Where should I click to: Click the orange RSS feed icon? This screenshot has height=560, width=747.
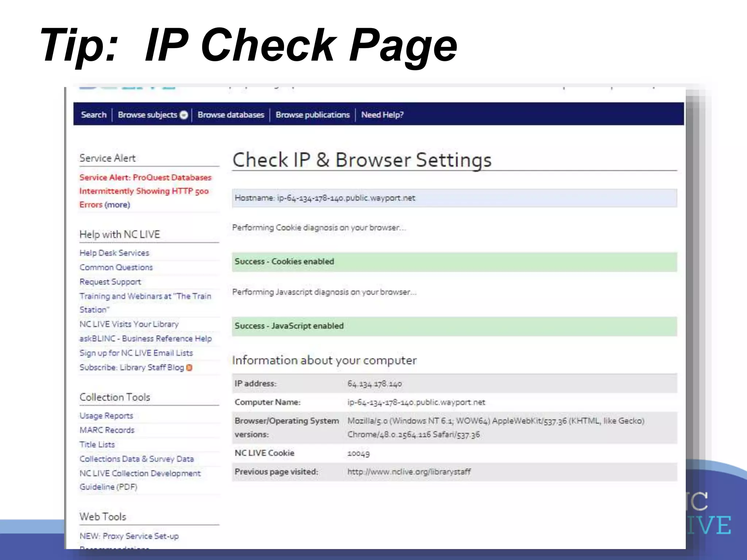point(189,367)
